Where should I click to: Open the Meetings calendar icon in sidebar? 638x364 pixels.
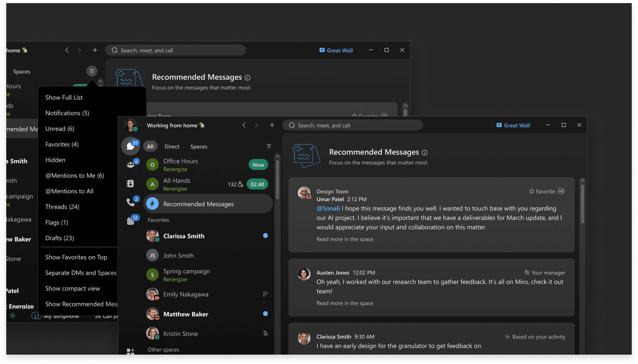point(130,221)
